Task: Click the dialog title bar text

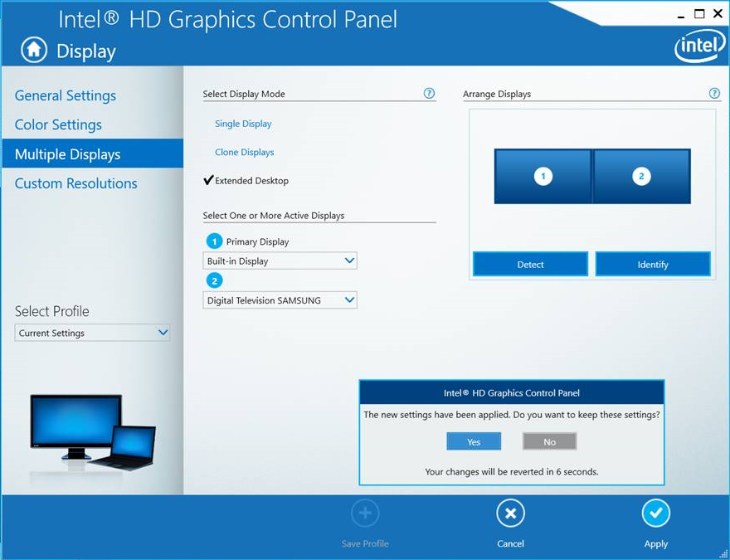Action: [512, 393]
